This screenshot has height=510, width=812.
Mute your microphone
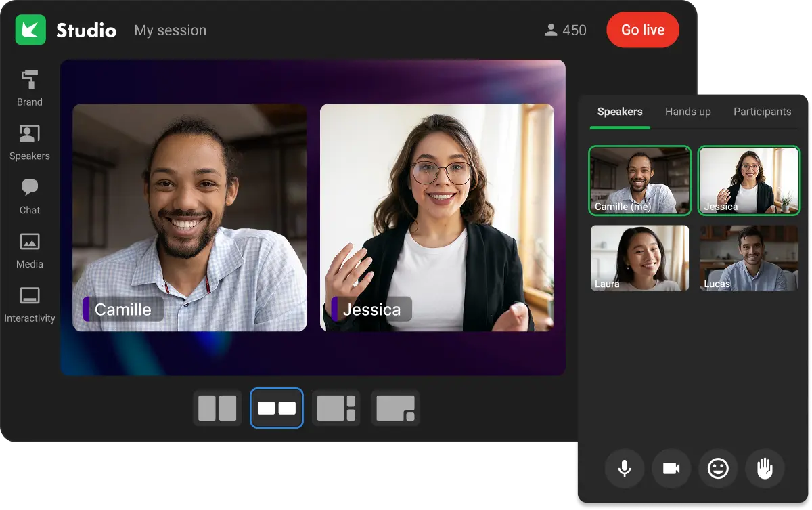(x=625, y=468)
